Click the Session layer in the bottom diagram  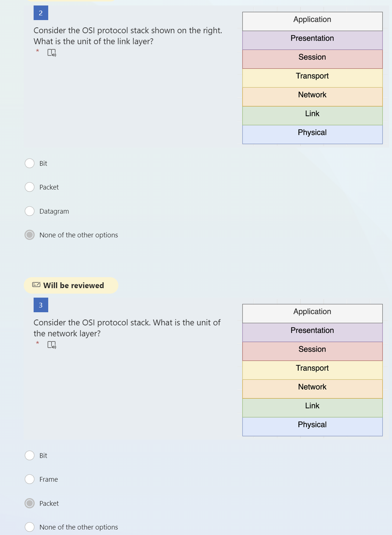coord(312,349)
